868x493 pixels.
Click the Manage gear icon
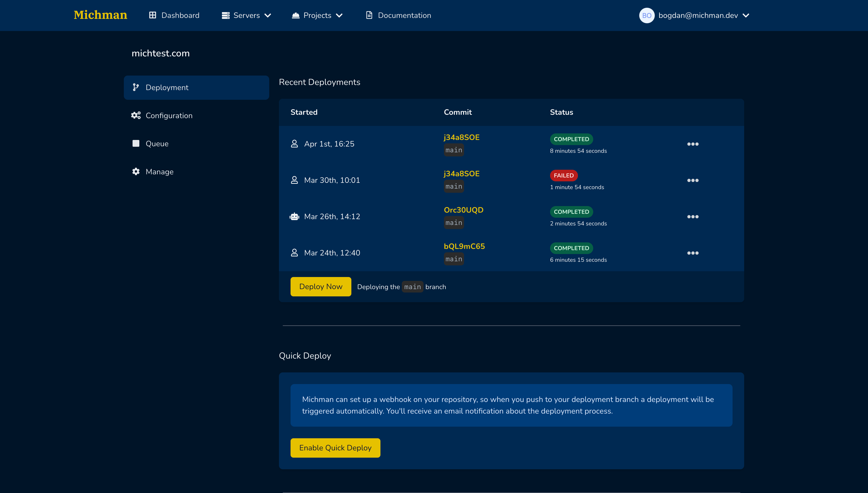[x=136, y=172]
